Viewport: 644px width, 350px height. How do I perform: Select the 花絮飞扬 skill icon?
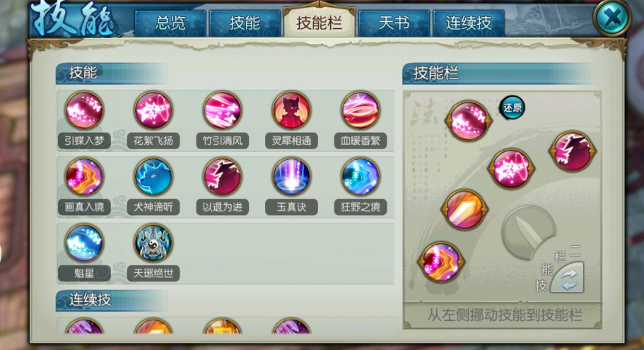pos(153,110)
